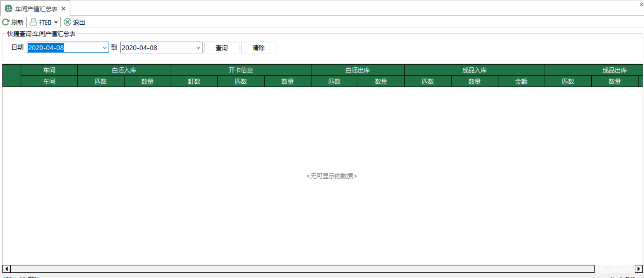Click 匹数 header under 白坯出库
The height and width of the screenshot is (278, 644).
334,81
